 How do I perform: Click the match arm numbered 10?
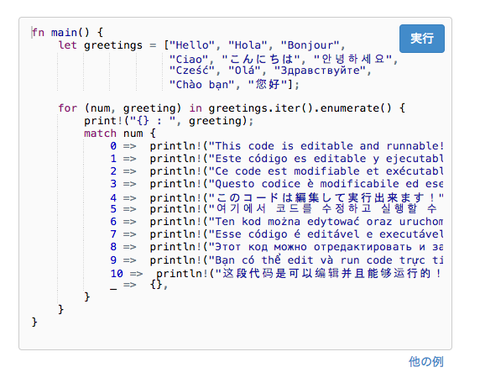277,274
